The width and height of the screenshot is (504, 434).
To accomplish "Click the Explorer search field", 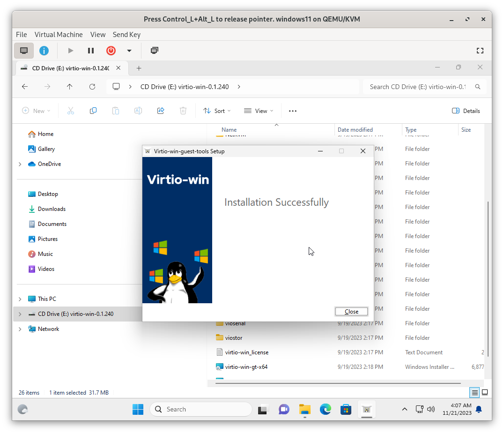I will pos(425,87).
